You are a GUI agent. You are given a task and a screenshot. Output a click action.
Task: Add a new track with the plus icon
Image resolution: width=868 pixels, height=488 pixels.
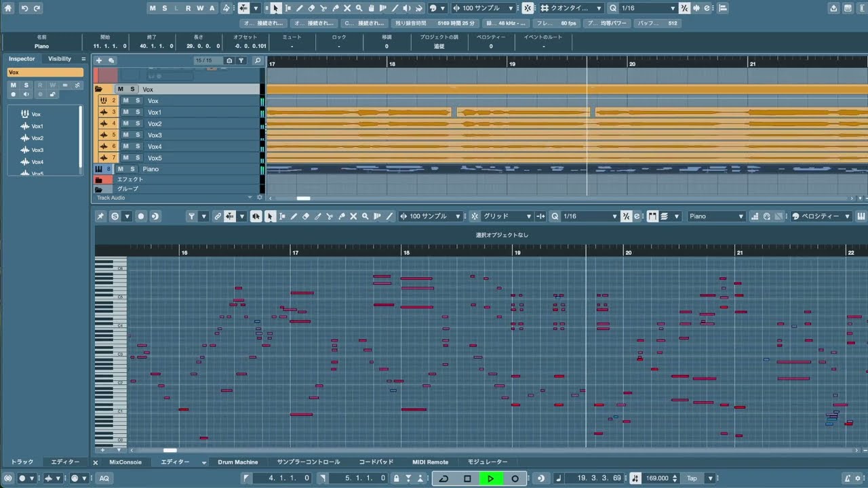99,60
